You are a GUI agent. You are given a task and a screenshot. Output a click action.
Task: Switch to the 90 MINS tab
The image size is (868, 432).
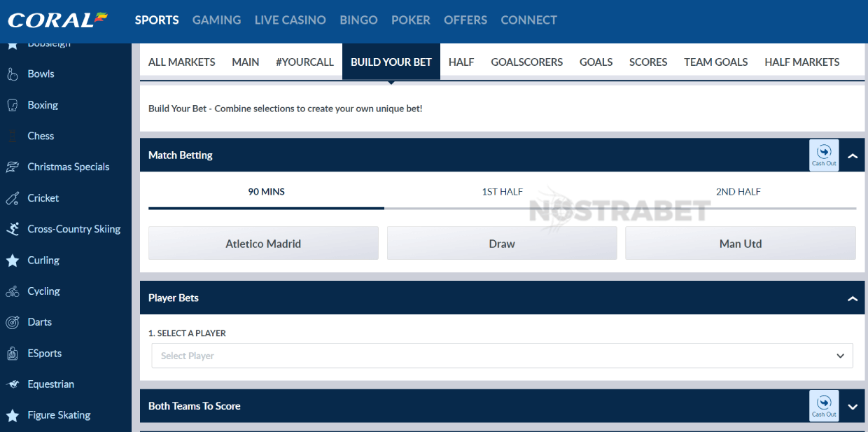266,192
